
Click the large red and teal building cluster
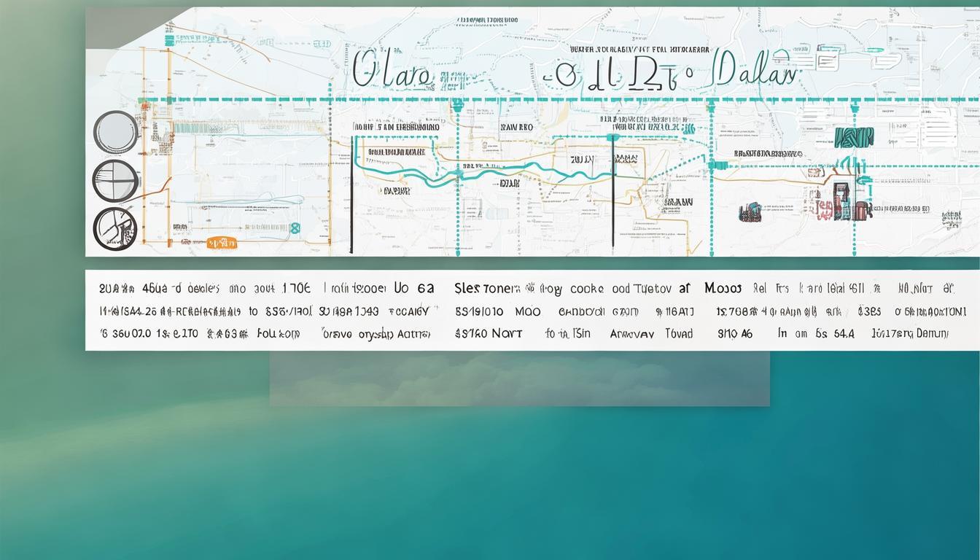point(845,203)
